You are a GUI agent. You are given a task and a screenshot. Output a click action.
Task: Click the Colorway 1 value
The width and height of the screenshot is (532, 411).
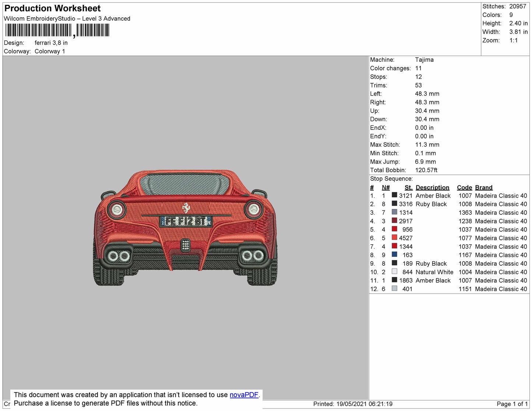click(x=50, y=51)
